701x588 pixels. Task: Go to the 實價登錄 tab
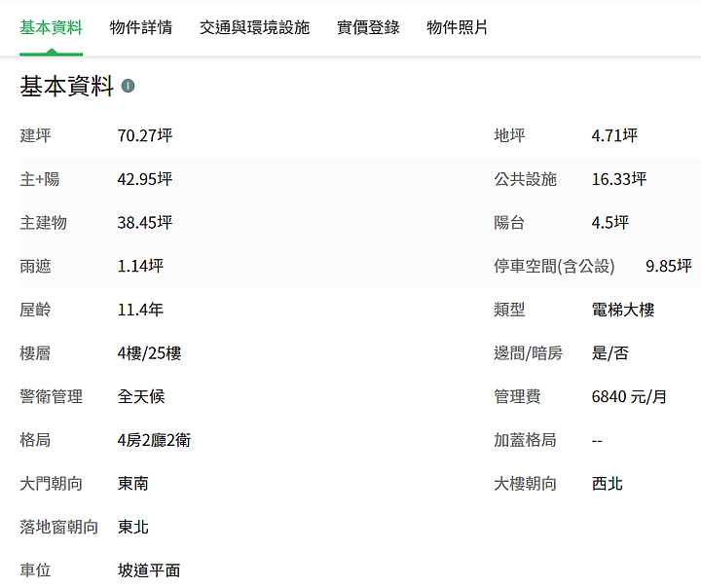tap(368, 27)
